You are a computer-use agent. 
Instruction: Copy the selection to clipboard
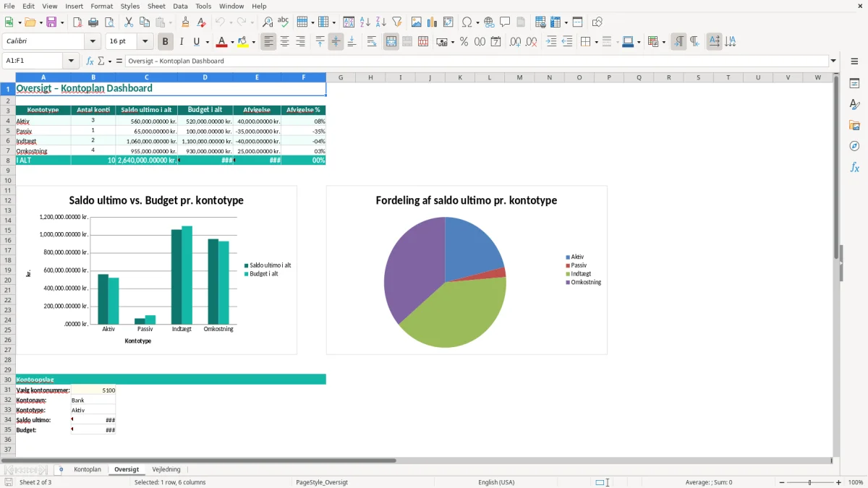click(x=145, y=22)
